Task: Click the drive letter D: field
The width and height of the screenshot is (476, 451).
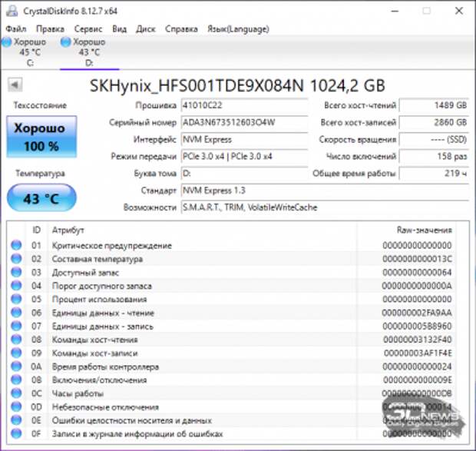Action: (244, 174)
